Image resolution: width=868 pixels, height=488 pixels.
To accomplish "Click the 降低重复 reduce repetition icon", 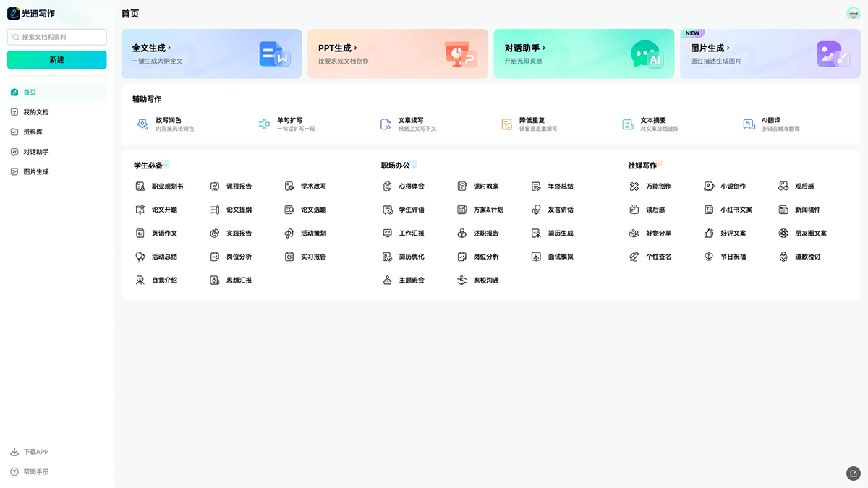I will [507, 124].
